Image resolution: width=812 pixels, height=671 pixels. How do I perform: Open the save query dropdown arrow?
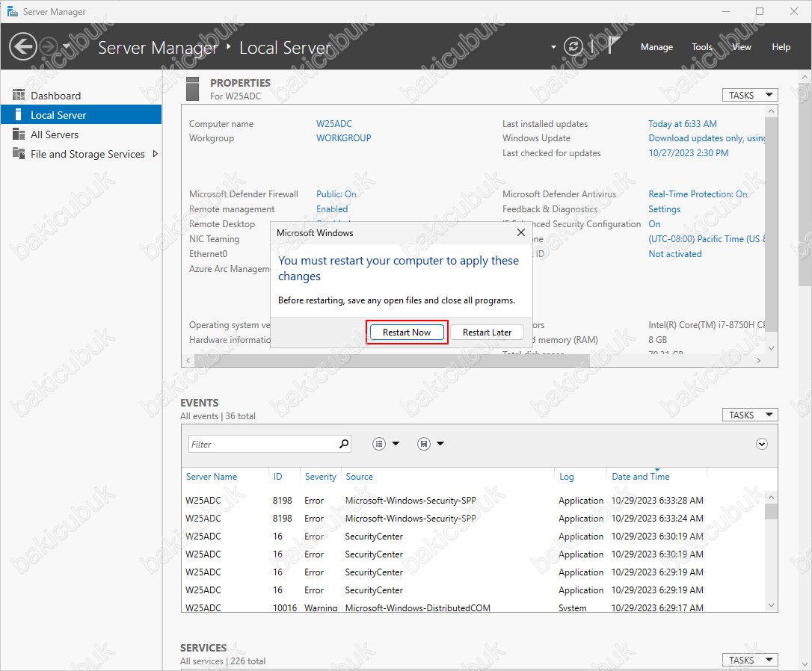(x=440, y=443)
